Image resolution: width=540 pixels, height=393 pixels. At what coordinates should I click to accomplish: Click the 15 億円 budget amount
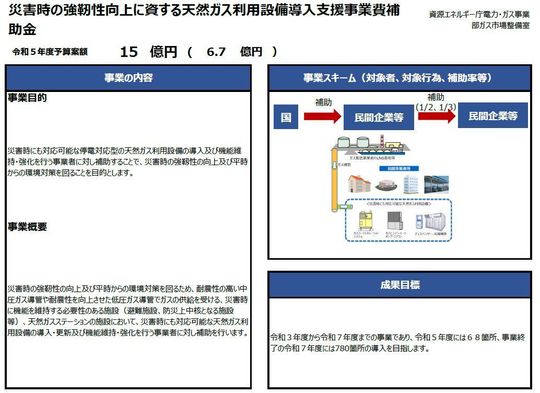[149, 52]
